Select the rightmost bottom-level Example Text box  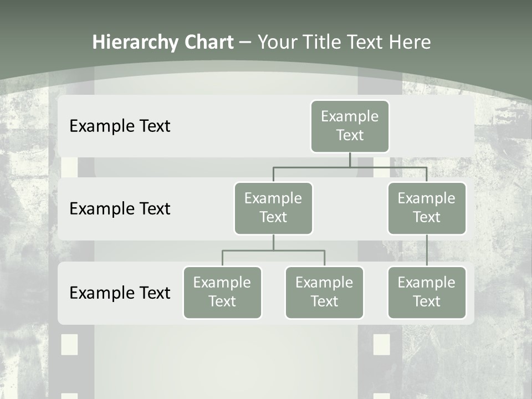tap(427, 293)
